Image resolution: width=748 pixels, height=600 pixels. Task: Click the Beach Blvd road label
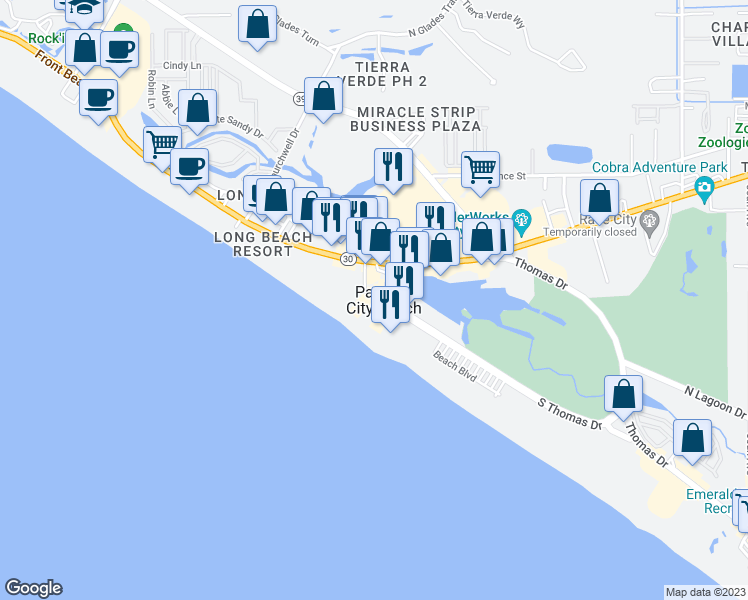pyautogui.click(x=455, y=366)
